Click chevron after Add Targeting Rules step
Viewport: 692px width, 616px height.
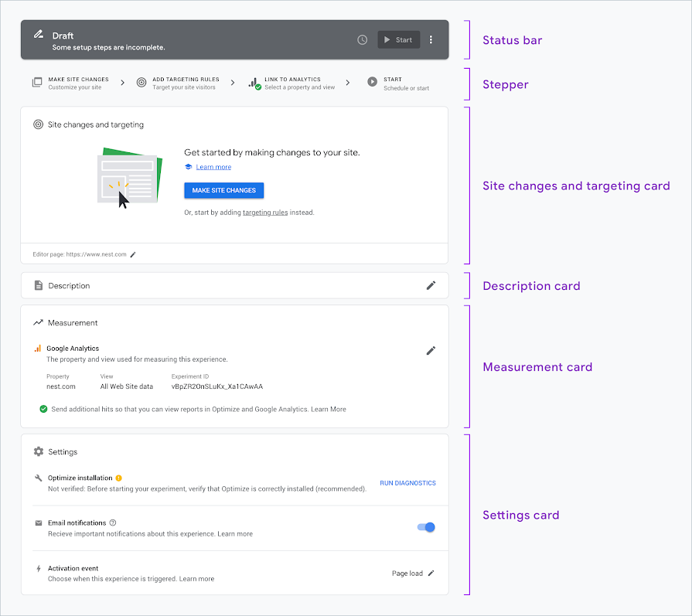233,83
